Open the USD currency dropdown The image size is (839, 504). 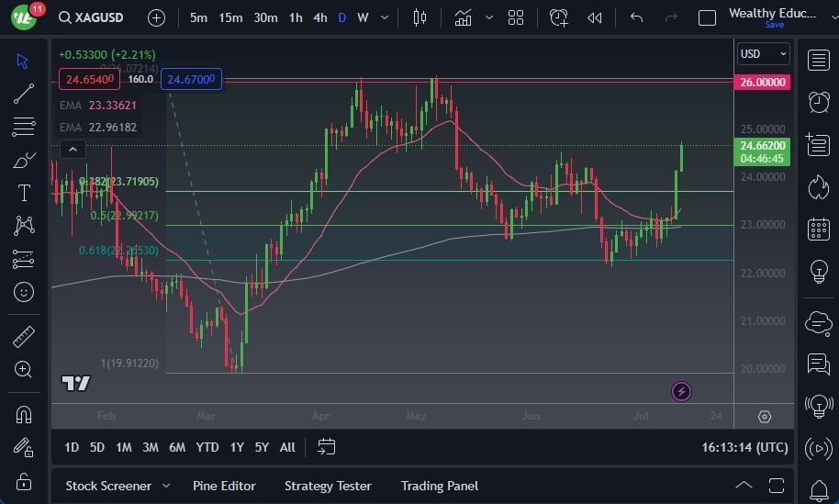pyautogui.click(x=764, y=54)
